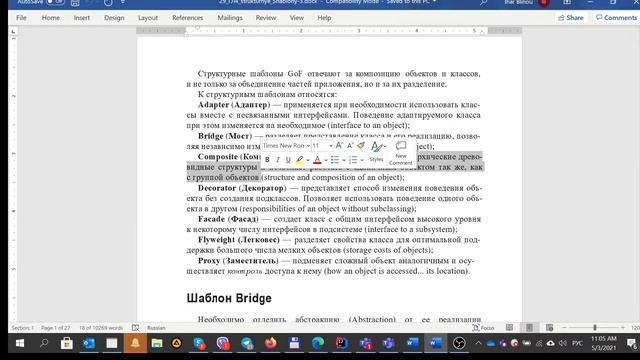Image resolution: width=640 pixels, height=360 pixels.
Task: Apply red font color
Action: tap(317, 160)
